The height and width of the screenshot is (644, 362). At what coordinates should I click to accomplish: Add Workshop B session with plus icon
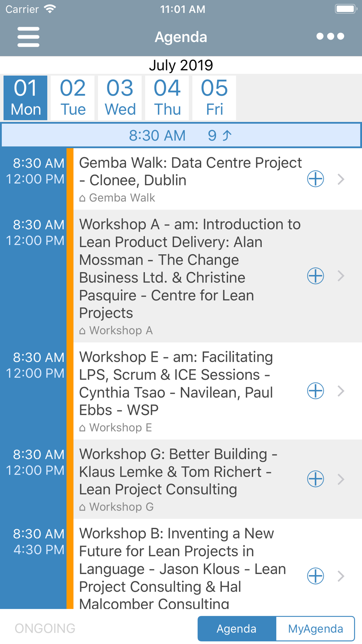(x=315, y=576)
